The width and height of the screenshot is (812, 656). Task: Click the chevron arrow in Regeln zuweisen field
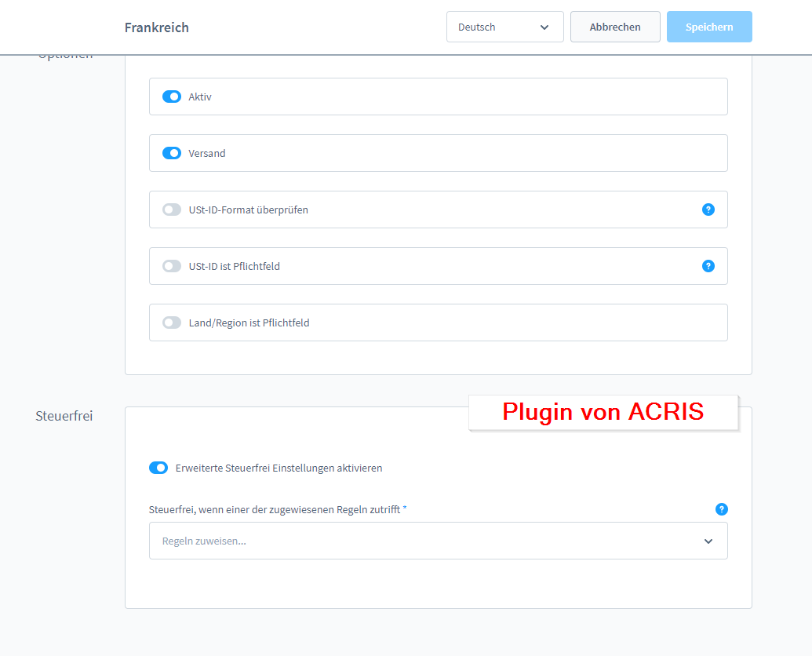pos(708,541)
